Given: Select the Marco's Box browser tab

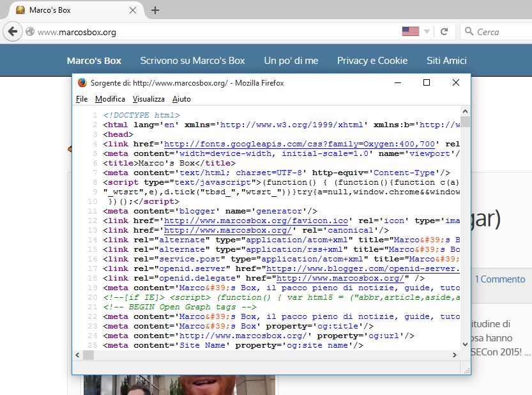Looking at the screenshot, I should pos(75,10).
